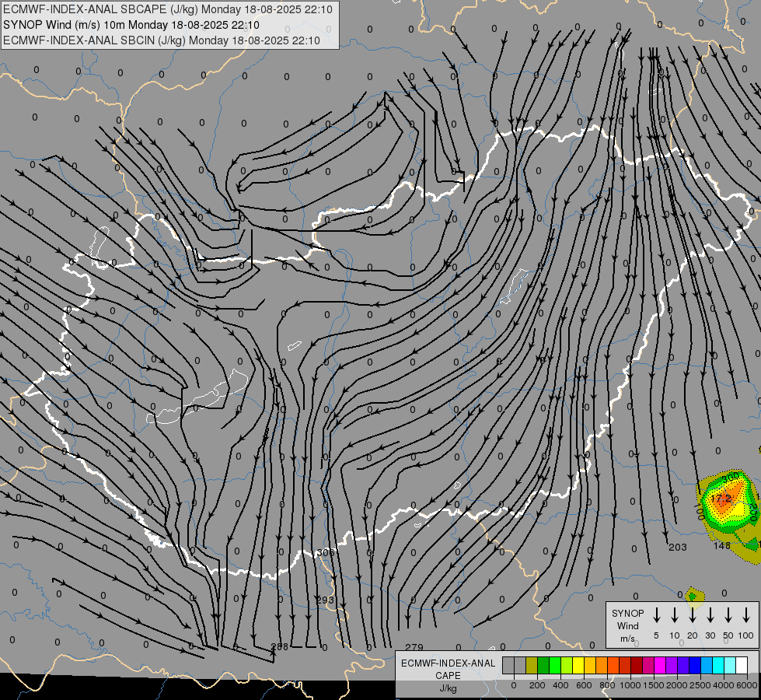Click the map value 148

coord(722,545)
